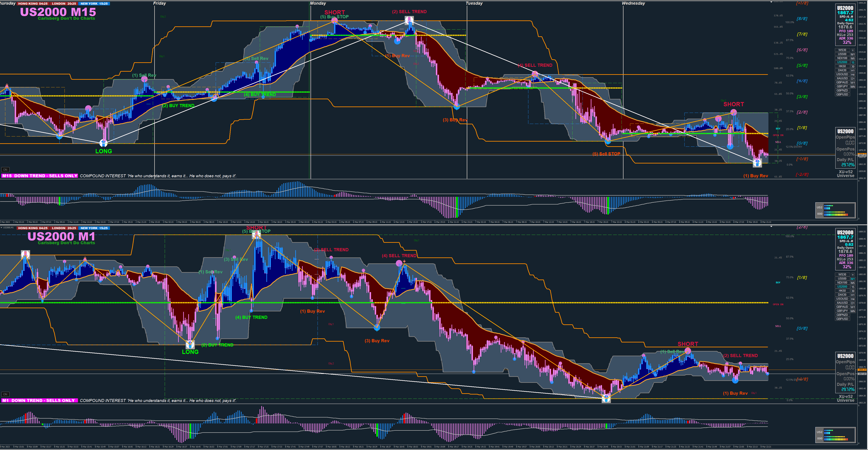Screen dimensions: 868x450
Task: Toggle the ON button in upper M15 chart
Action: pyautogui.click(x=5, y=170)
